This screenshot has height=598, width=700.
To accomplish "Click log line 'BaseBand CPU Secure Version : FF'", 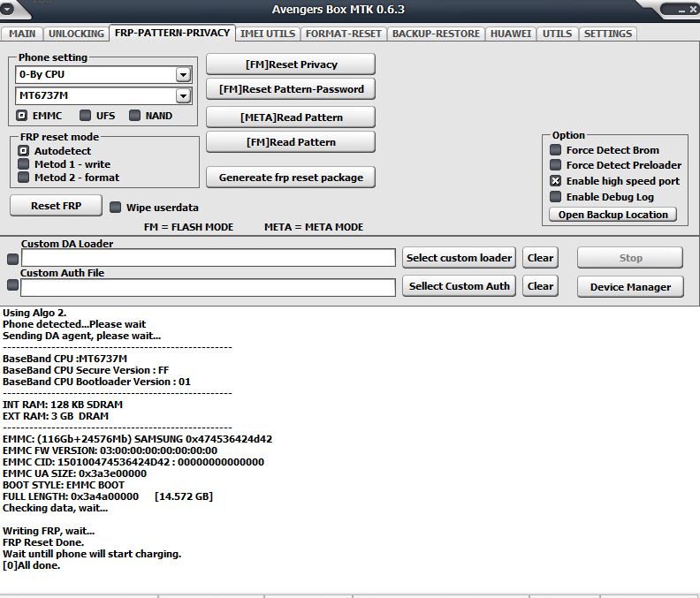I will pyautogui.click(x=86, y=370).
